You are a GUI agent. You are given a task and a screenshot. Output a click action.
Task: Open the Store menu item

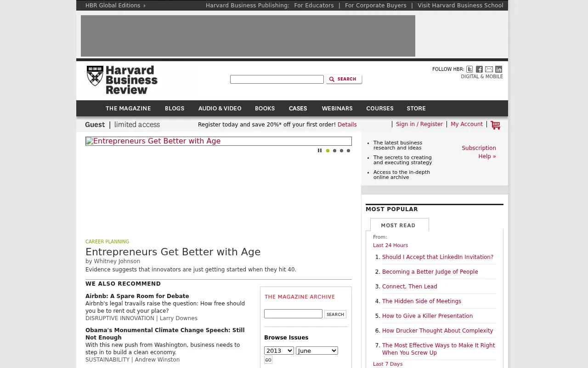(x=416, y=109)
